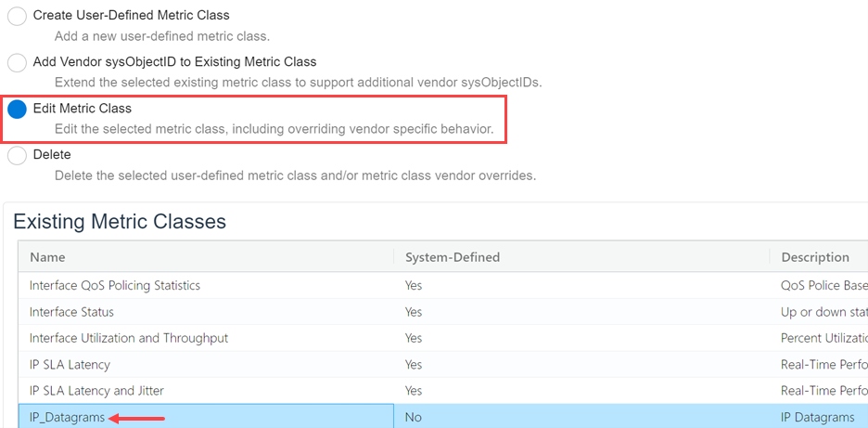Select Create User-Defined Metric Class radio button

pyautogui.click(x=17, y=17)
